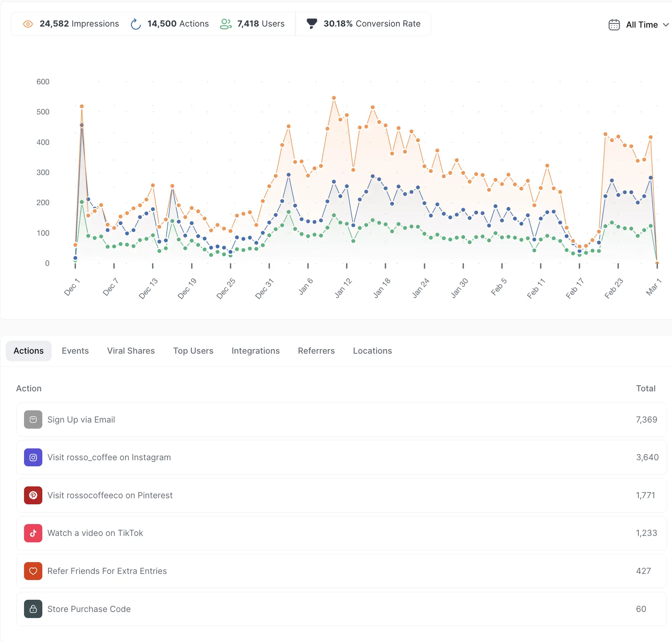
Task: Go to the Top Users tab
Action: tap(193, 351)
